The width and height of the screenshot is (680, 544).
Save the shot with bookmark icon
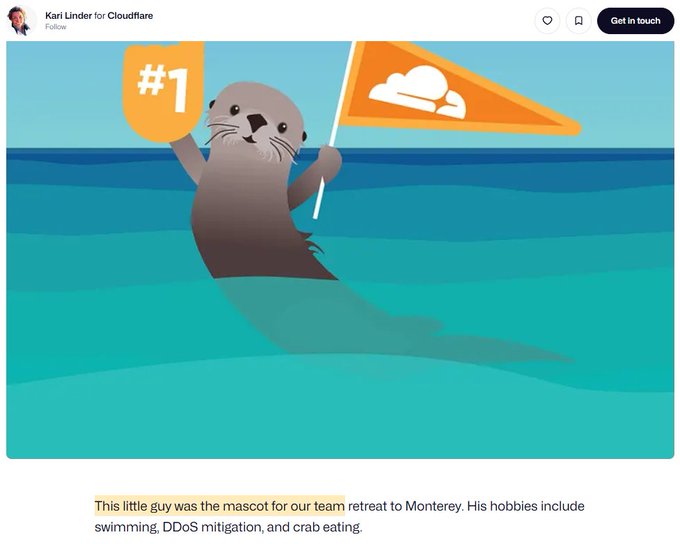579,20
